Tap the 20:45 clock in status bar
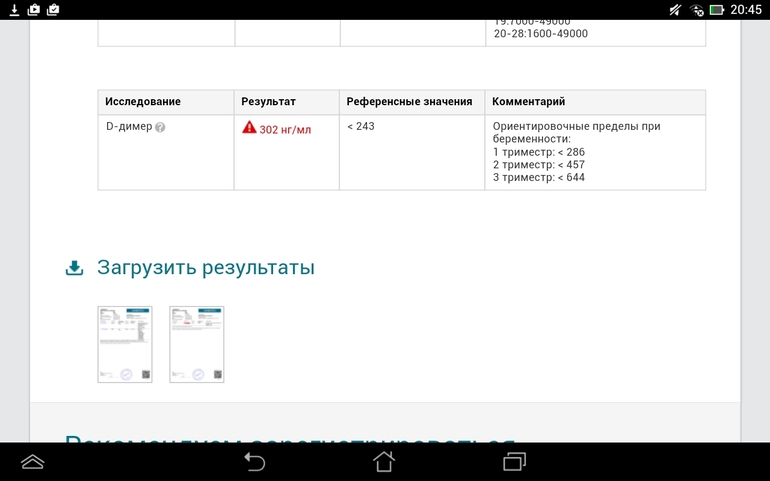Screen dimensions: 770x481 [x=746, y=9]
